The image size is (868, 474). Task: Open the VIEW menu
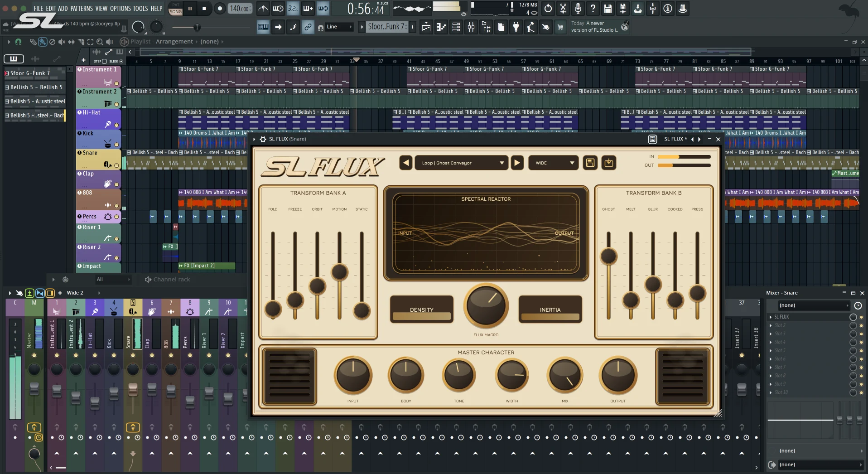[101, 8]
